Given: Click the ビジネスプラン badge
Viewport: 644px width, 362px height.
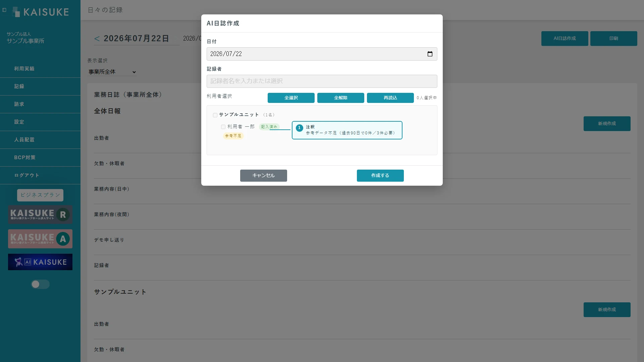Looking at the screenshot, I should click(40, 195).
